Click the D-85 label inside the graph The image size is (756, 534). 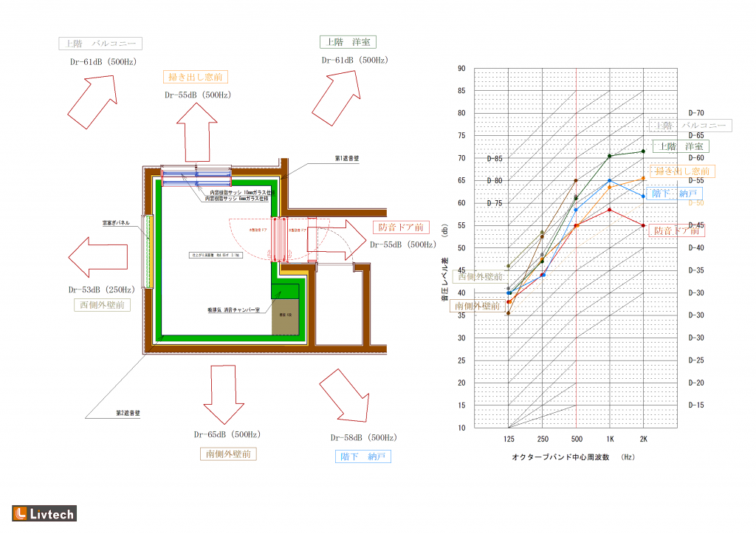[495, 158]
